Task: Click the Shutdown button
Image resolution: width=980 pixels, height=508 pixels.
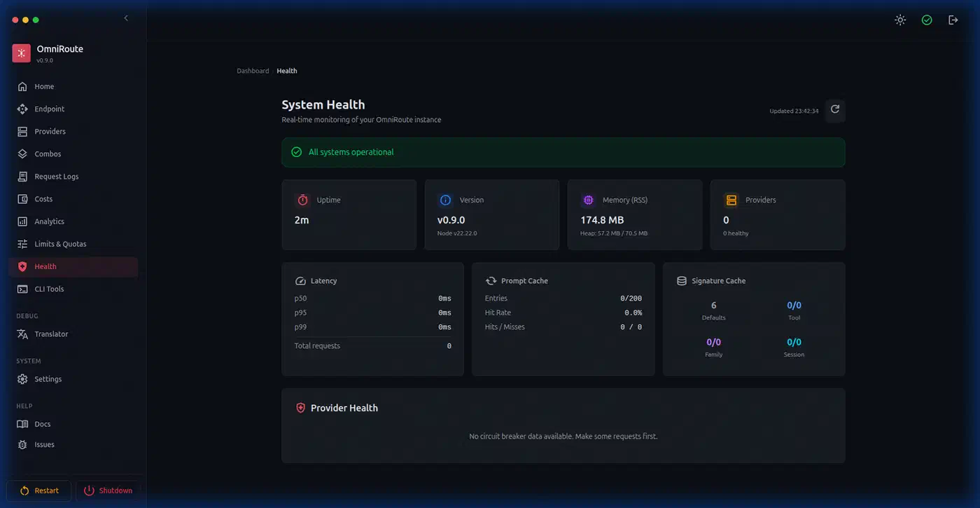Action: [x=108, y=490]
